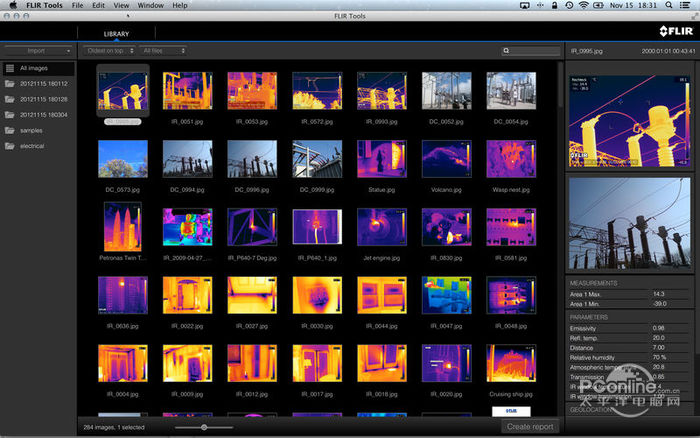
Task: Open the 'Oldest on top' sort dropdown
Action: 107,50
